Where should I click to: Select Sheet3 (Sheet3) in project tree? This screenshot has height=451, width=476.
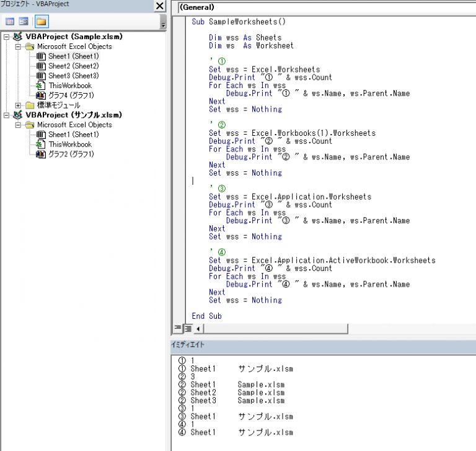74,76
